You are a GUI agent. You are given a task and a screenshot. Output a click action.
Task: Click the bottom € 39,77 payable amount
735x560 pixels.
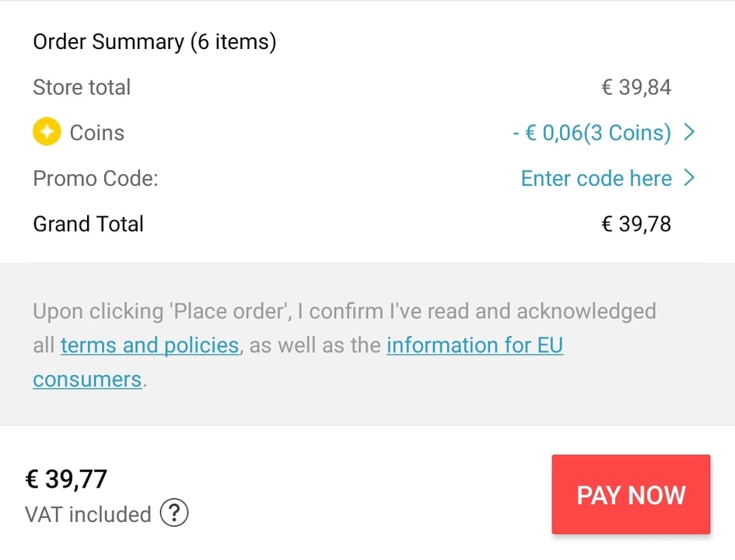(66, 479)
